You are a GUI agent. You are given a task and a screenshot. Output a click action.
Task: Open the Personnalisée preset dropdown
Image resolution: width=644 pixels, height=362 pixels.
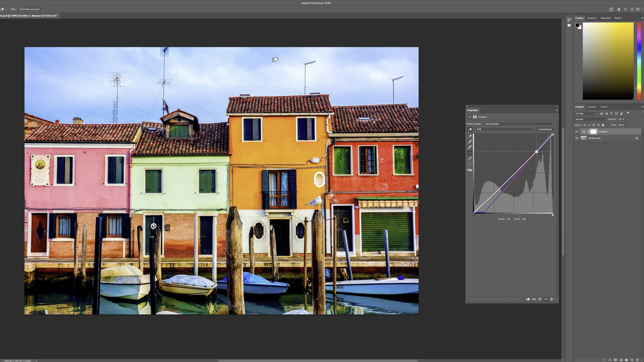click(x=519, y=124)
